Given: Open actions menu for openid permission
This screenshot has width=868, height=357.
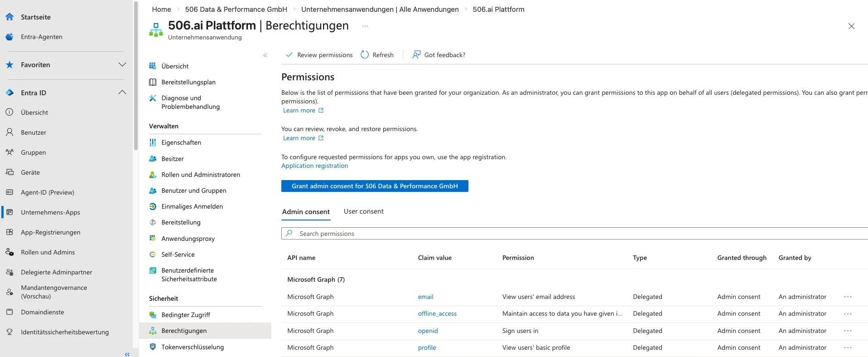Looking at the screenshot, I should point(848,331).
